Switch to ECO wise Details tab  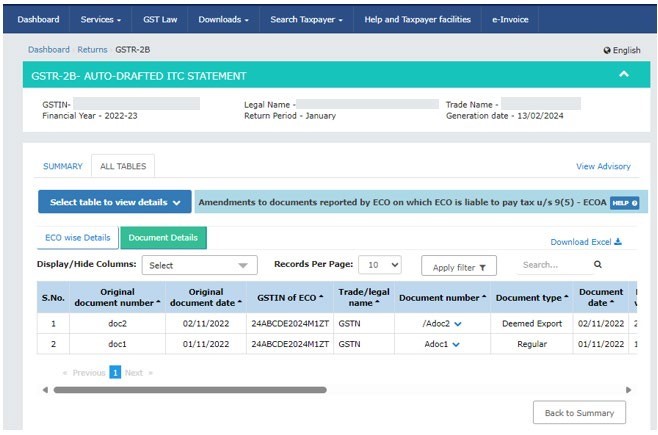tap(78, 238)
